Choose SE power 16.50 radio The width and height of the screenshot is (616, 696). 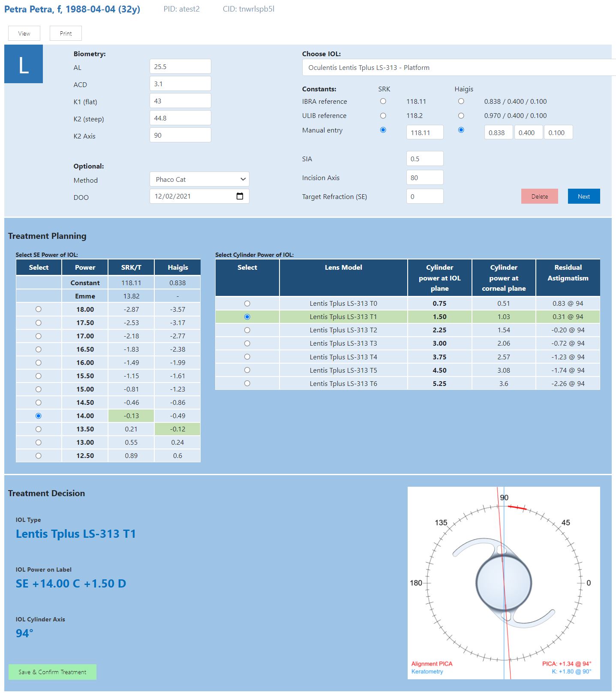click(39, 349)
